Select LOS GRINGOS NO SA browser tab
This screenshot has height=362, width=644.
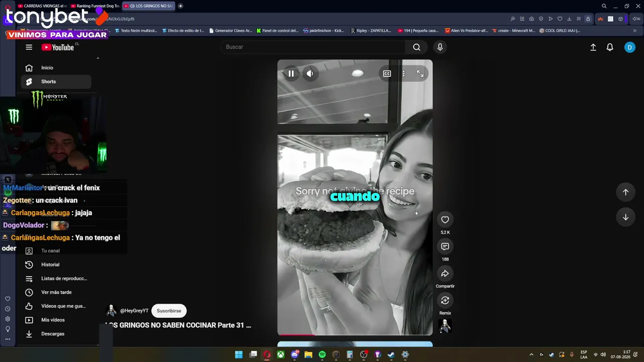(148, 6)
